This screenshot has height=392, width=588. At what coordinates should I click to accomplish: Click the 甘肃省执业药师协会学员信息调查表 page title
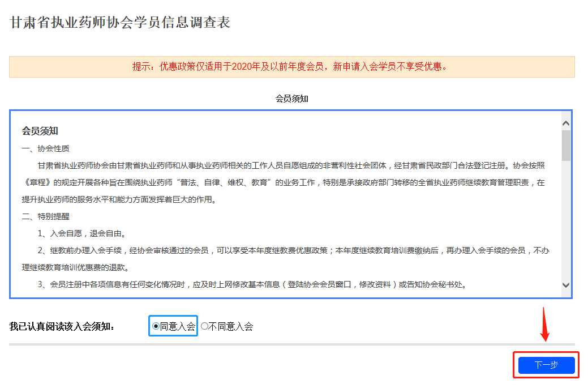[x=119, y=23]
